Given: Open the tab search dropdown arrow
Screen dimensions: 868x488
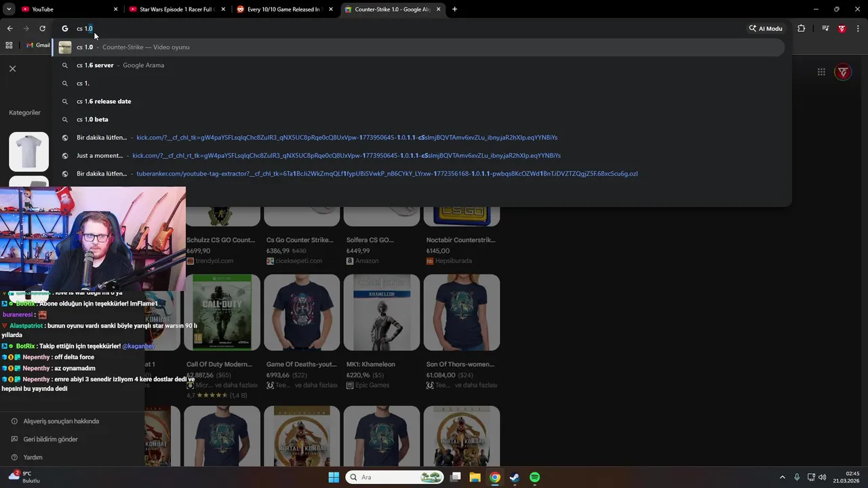Looking at the screenshot, I should (9, 9).
